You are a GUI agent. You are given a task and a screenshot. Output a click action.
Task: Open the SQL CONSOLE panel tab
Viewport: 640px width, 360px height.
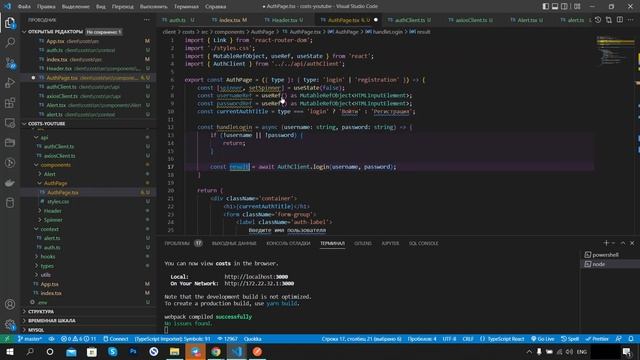coord(423,243)
